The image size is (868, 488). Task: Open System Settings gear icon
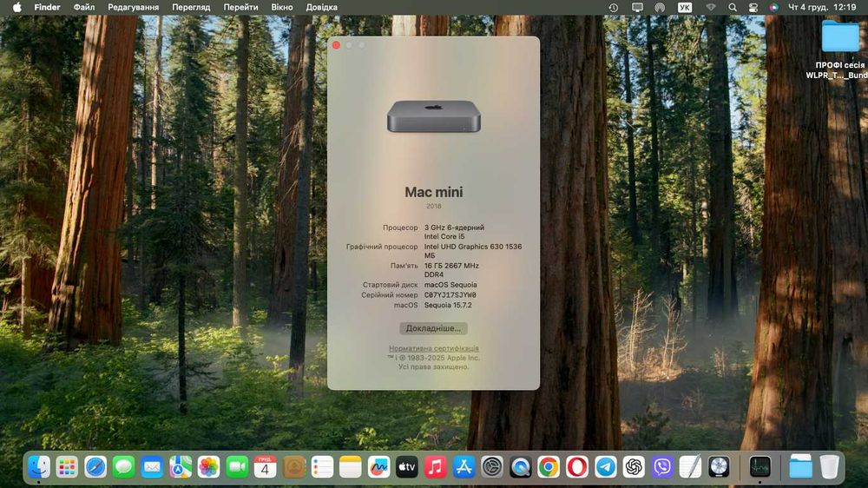[x=492, y=467]
